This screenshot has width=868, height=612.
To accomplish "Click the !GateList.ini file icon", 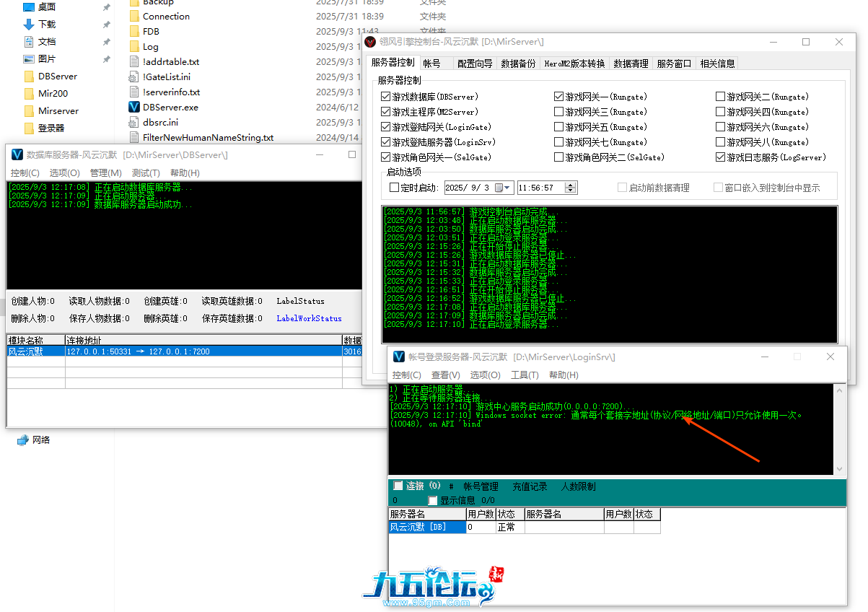I will (133, 76).
